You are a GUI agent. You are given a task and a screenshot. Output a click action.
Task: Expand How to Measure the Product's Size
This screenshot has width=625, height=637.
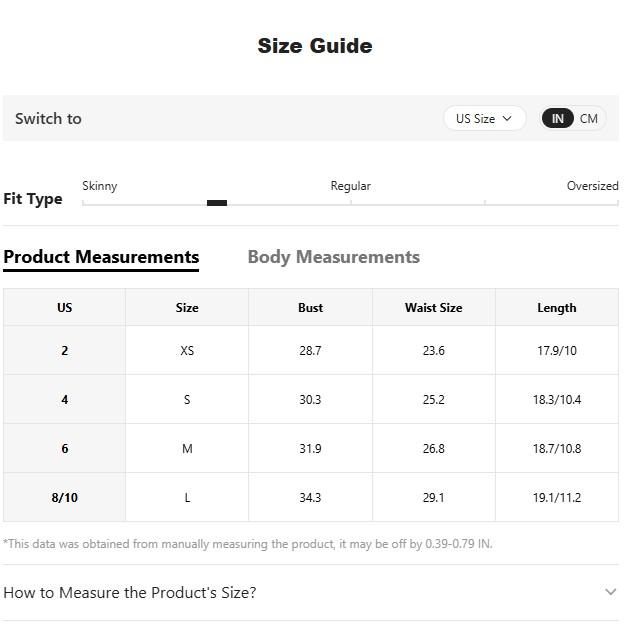pos(130,592)
